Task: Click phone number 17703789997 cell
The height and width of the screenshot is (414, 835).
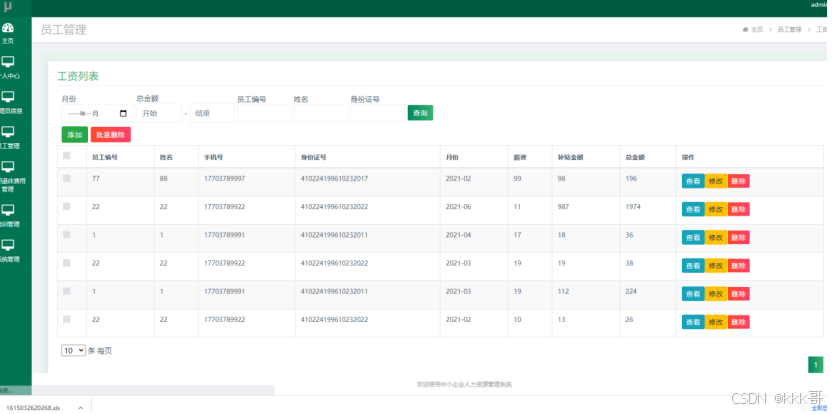Action: coord(224,178)
